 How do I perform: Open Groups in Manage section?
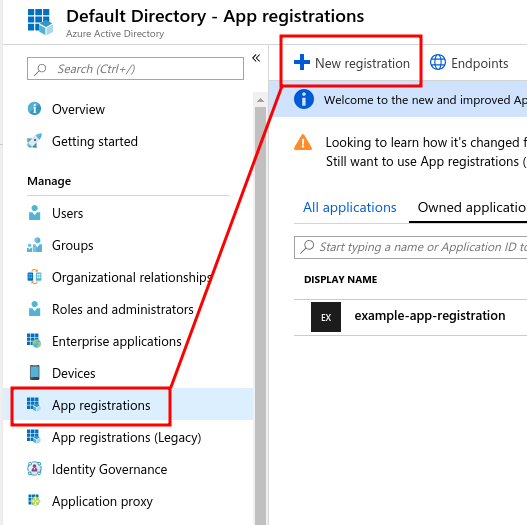73,245
